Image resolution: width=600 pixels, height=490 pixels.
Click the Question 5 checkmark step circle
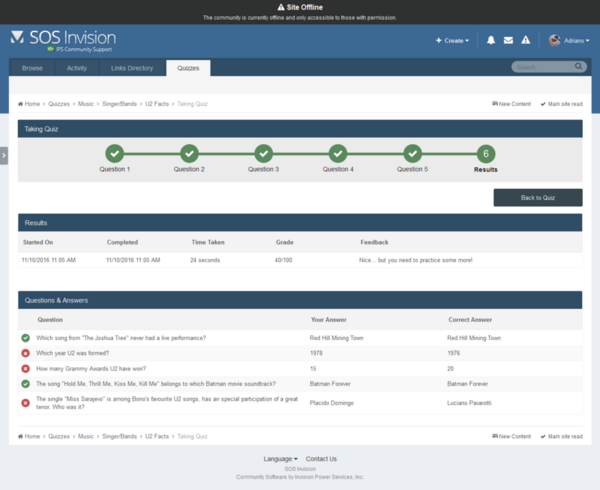pyautogui.click(x=412, y=153)
